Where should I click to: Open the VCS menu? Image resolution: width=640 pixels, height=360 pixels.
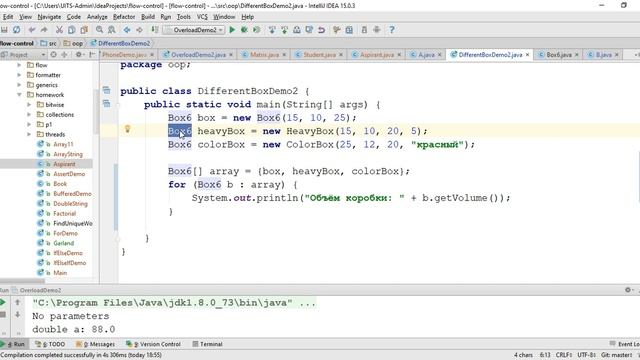[x=202, y=17]
